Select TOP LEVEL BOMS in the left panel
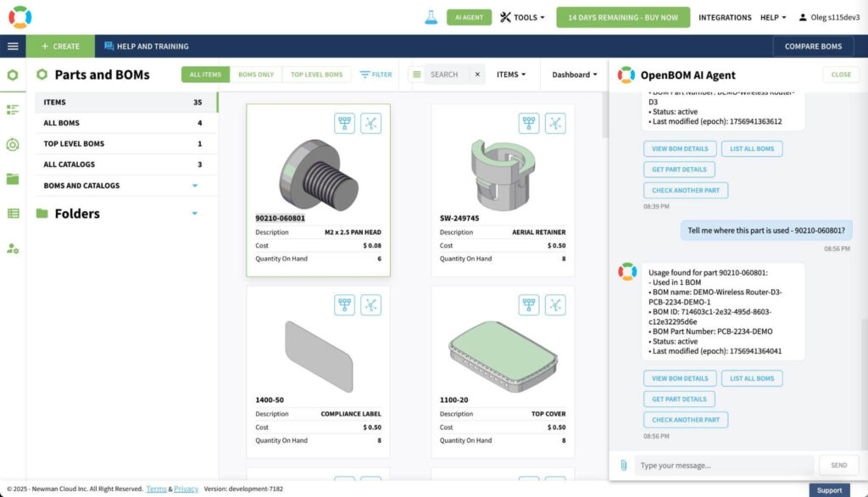868x497 pixels. coord(125,143)
